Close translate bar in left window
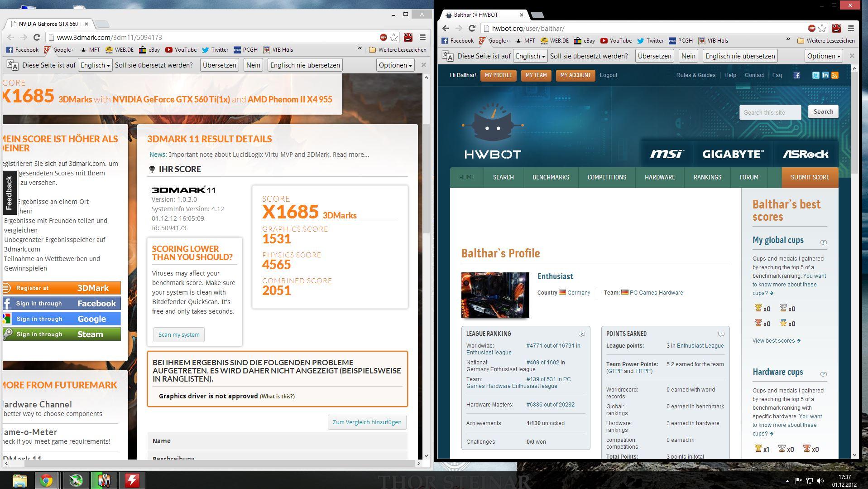Viewport: 868px width, 489px height. point(423,65)
